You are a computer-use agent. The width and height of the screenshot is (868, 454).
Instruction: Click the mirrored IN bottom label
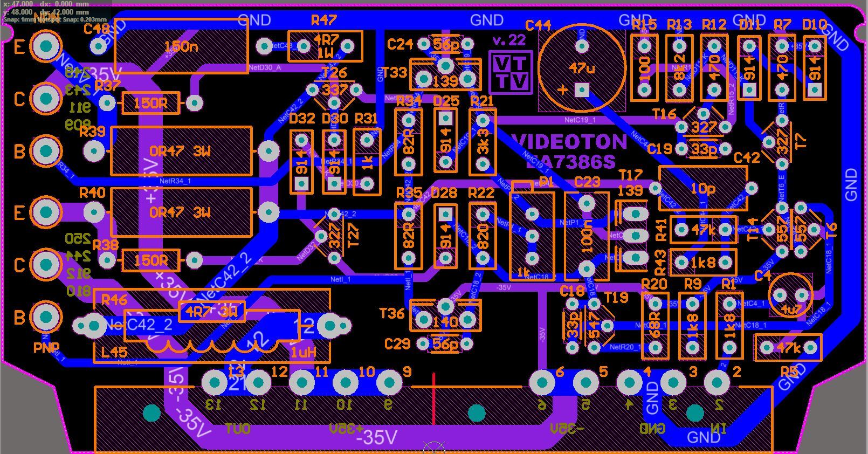point(719,429)
